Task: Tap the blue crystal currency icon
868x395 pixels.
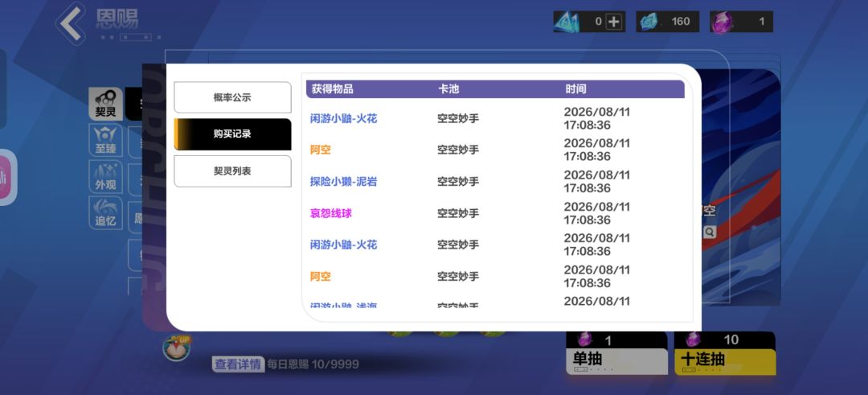Action: pyautogui.click(x=567, y=22)
